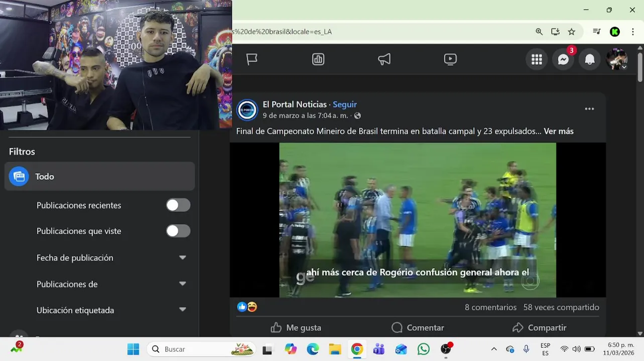Click the taskbar widget with 2 badge
This screenshot has height=361, width=644.
[x=17, y=347]
